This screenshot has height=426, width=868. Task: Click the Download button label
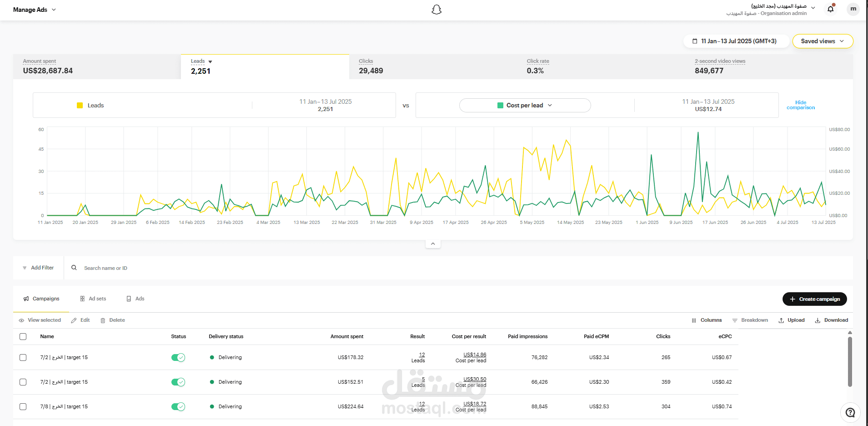click(x=836, y=320)
